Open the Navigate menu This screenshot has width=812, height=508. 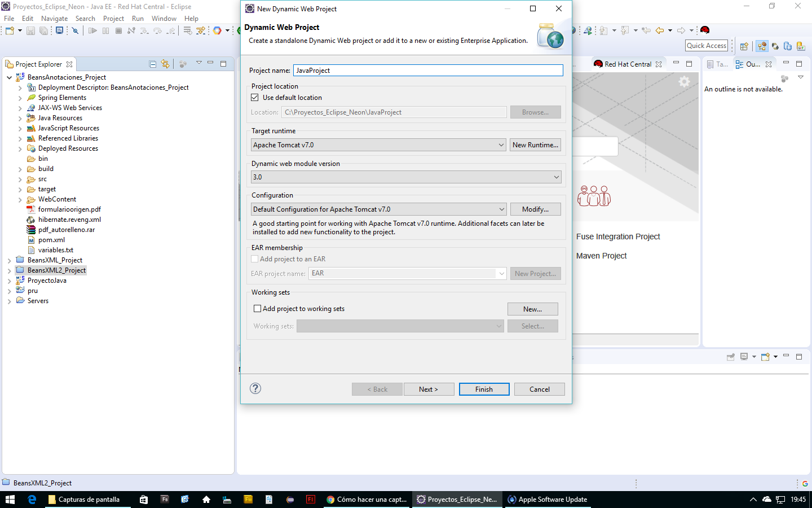54,19
